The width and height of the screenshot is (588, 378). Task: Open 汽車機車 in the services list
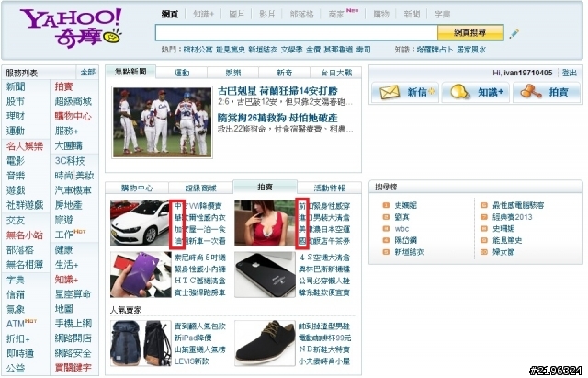point(73,190)
